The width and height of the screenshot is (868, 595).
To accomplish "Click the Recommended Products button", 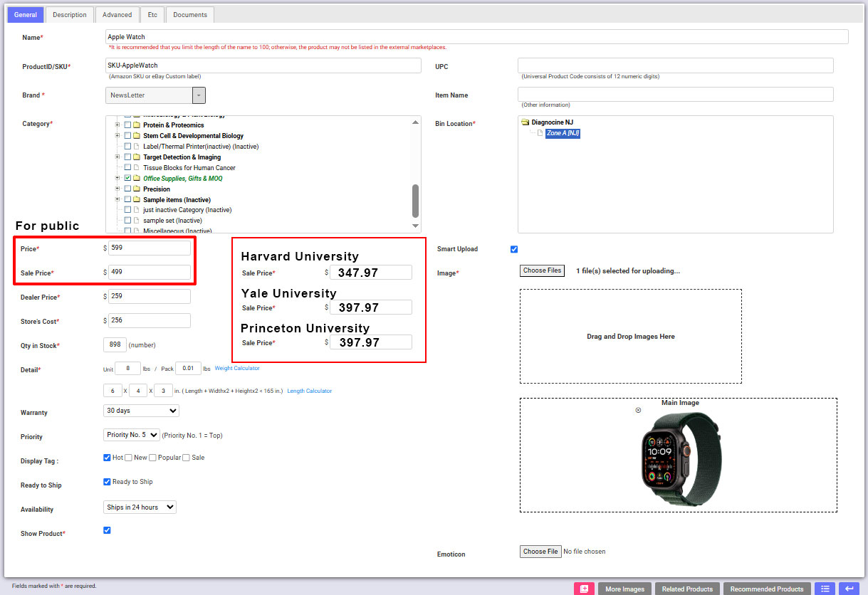I will (766, 589).
